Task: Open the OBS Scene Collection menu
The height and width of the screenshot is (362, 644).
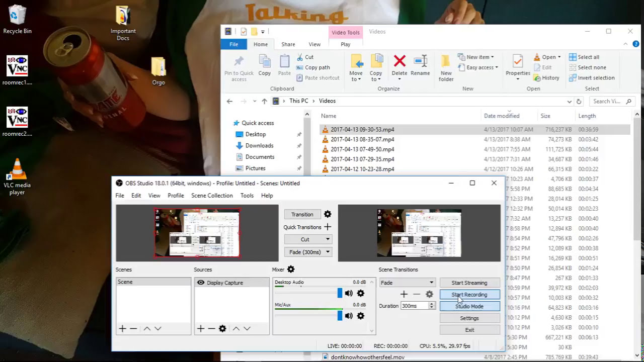Action: click(212, 196)
